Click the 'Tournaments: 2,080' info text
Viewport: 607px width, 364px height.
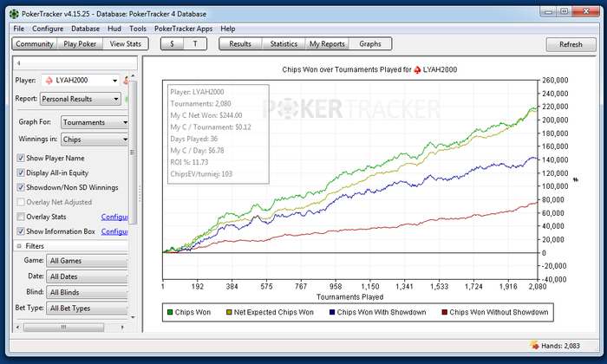click(200, 104)
